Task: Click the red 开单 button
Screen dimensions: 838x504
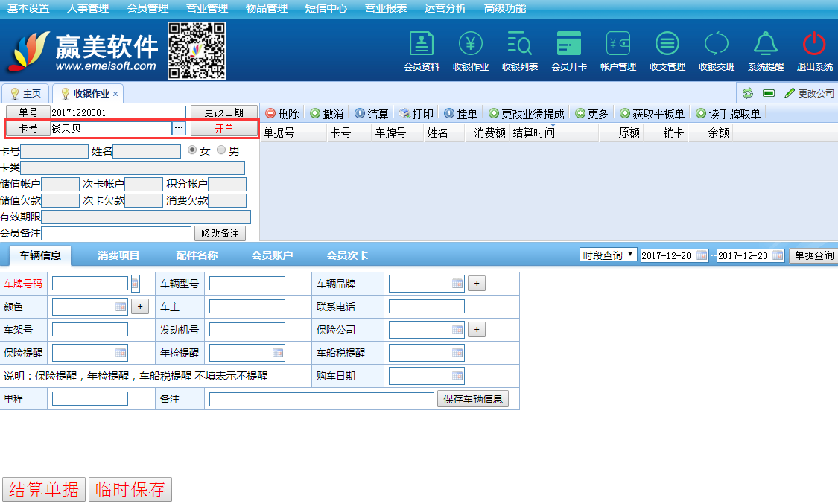Action: (224, 128)
